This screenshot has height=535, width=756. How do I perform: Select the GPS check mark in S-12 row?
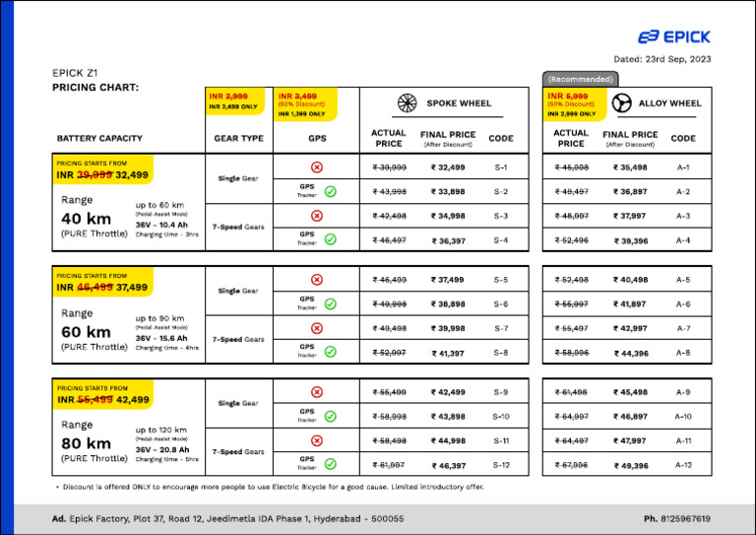[x=331, y=464]
